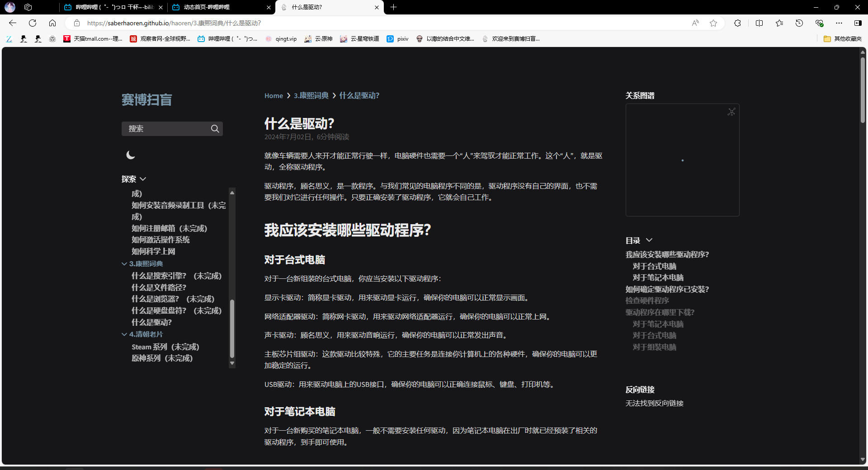Toggle dark mode with the moon icon
The image size is (868, 470).
point(131,155)
